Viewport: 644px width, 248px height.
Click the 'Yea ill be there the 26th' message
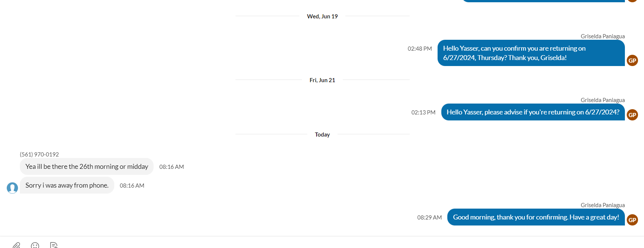(x=87, y=166)
